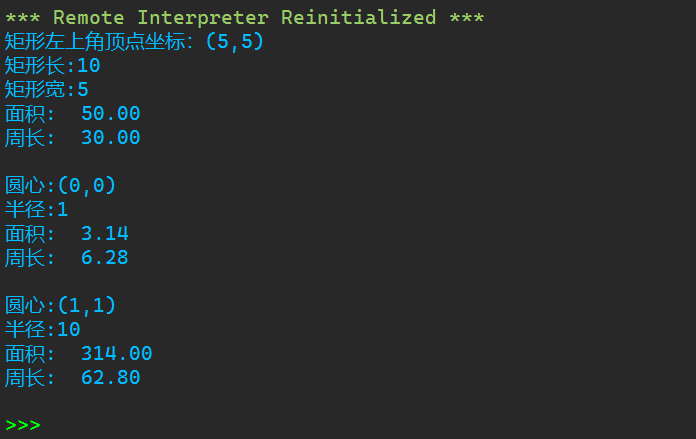Click the >>> interpreter prompt
The width and height of the screenshot is (696, 439).
click(x=23, y=425)
